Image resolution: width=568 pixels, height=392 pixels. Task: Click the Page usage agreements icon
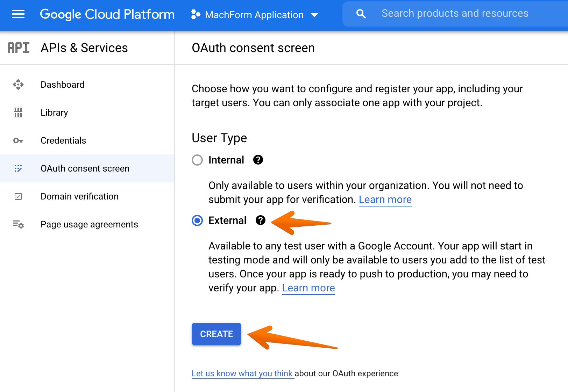(18, 224)
